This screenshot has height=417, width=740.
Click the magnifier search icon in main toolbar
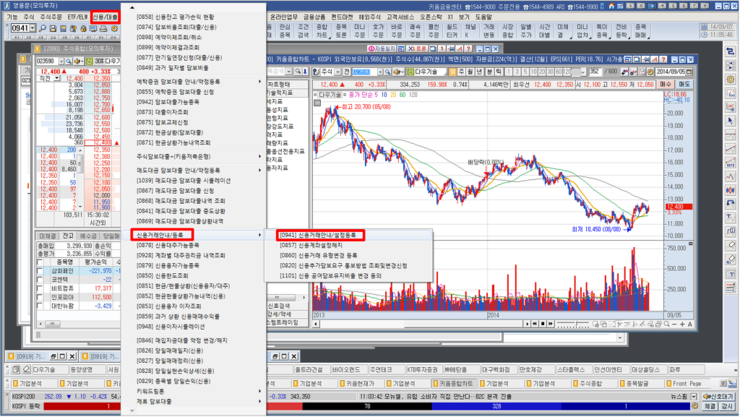tap(42, 29)
